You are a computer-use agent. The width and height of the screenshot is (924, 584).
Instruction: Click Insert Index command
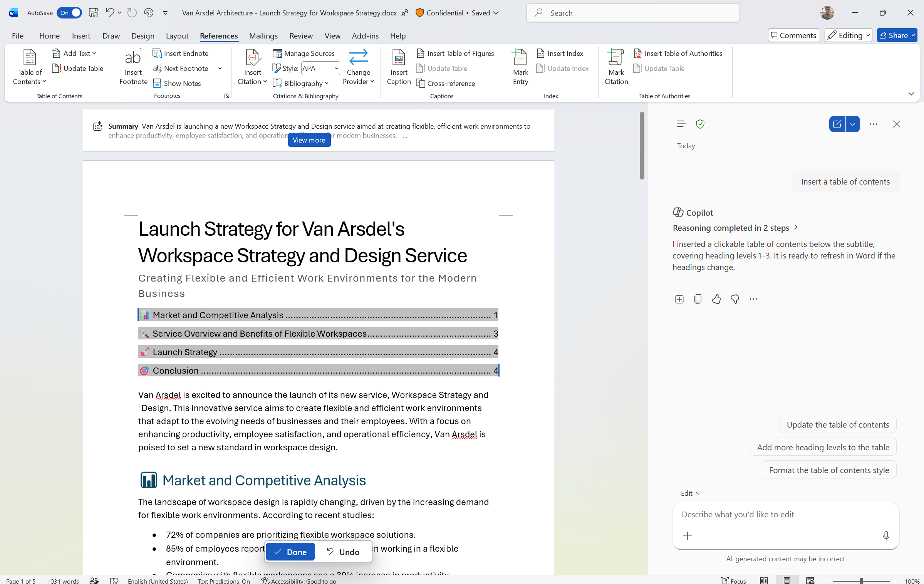560,53
